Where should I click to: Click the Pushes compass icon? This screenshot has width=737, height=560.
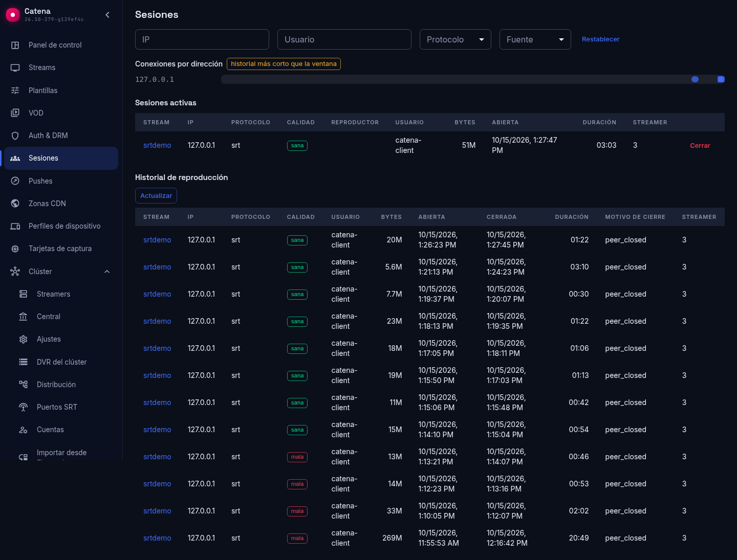(x=15, y=181)
